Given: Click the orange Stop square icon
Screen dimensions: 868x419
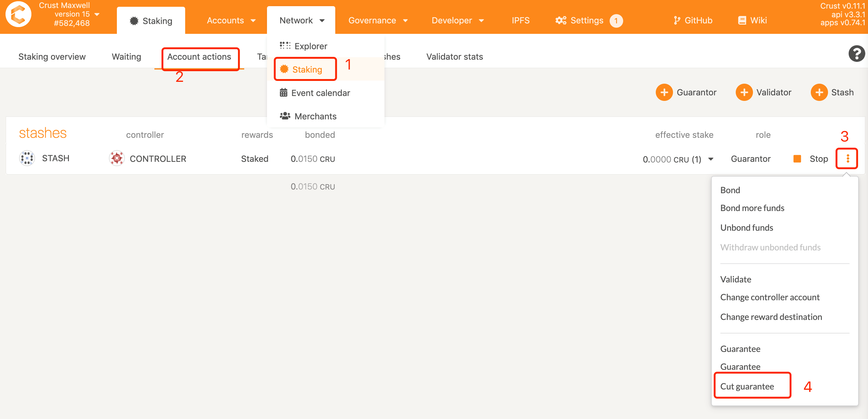Looking at the screenshot, I should pos(797,158).
